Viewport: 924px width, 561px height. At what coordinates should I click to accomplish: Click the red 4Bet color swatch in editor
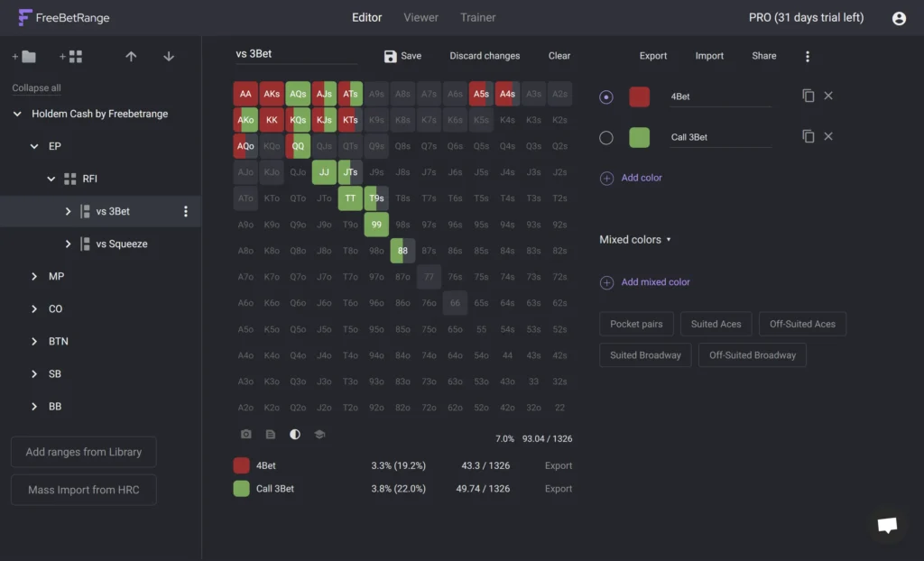click(640, 97)
